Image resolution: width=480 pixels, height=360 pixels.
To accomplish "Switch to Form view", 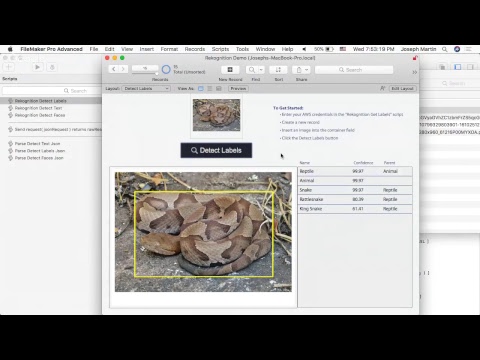I will 201,88.
